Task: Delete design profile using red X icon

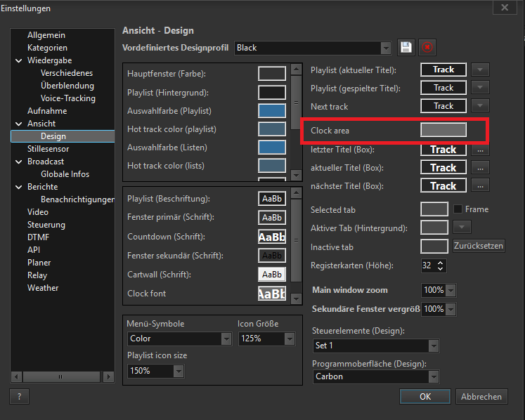Action: (427, 47)
